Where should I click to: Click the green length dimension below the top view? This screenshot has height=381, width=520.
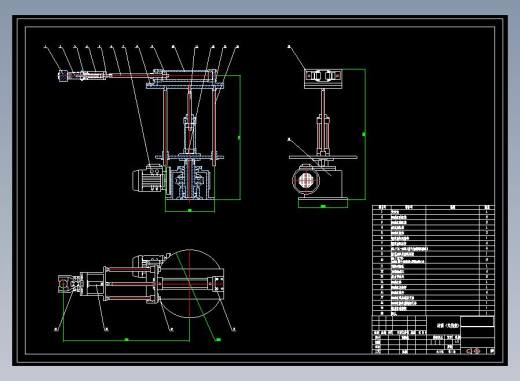(x=126, y=340)
